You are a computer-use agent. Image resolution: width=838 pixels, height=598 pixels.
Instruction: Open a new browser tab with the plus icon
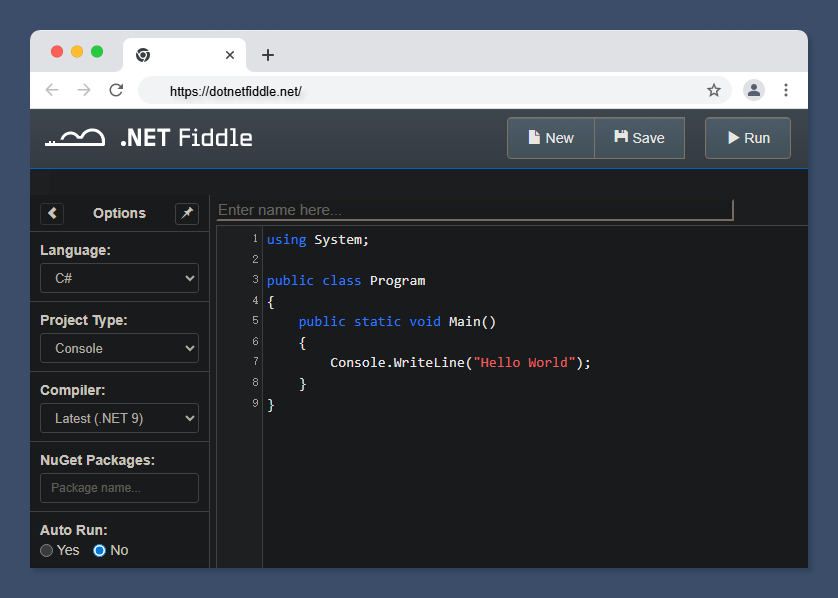267,55
